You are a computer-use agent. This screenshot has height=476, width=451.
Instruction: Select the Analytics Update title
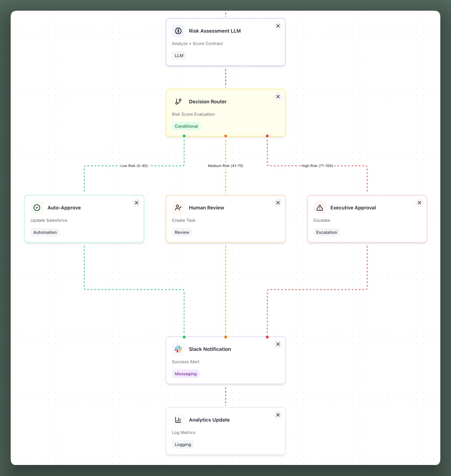coord(209,420)
